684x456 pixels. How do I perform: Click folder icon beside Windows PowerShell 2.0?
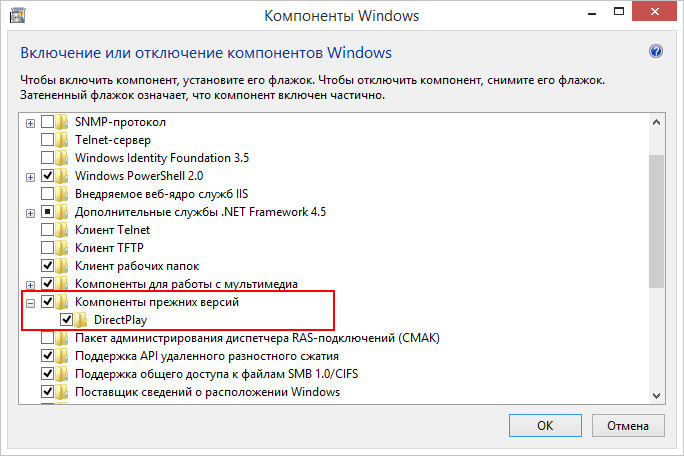click(62, 176)
